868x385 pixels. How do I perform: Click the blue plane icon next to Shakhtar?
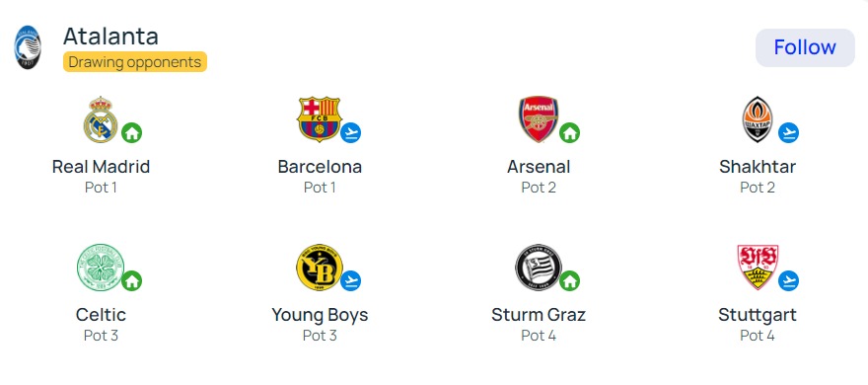click(788, 133)
